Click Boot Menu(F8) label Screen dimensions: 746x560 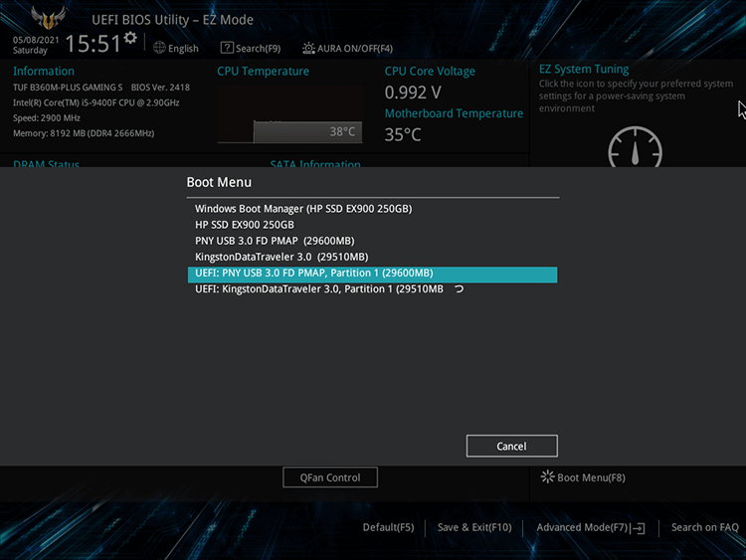pyautogui.click(x=591, y=477)
